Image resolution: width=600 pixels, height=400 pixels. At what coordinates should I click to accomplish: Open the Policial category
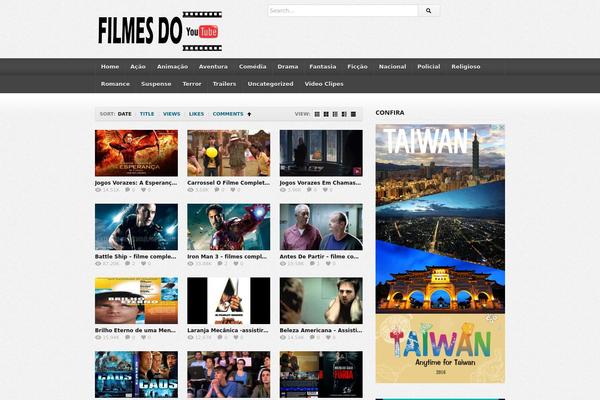[429, 67]
